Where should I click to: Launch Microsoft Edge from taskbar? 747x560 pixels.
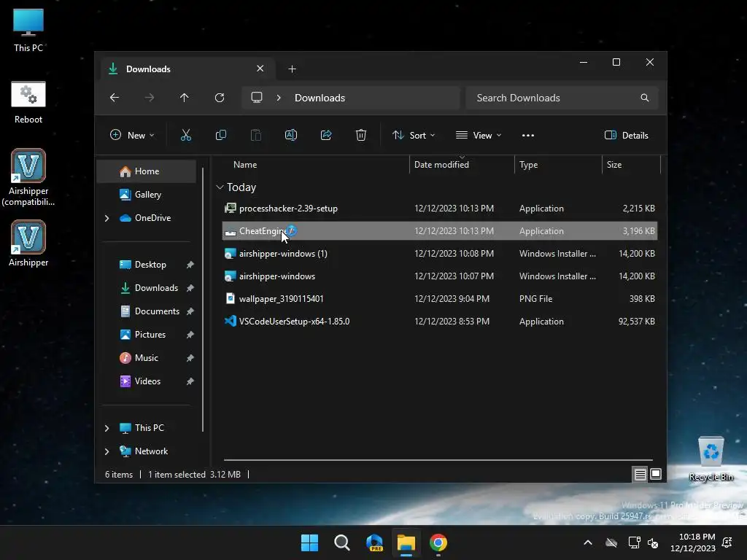(x=374, y=542)
